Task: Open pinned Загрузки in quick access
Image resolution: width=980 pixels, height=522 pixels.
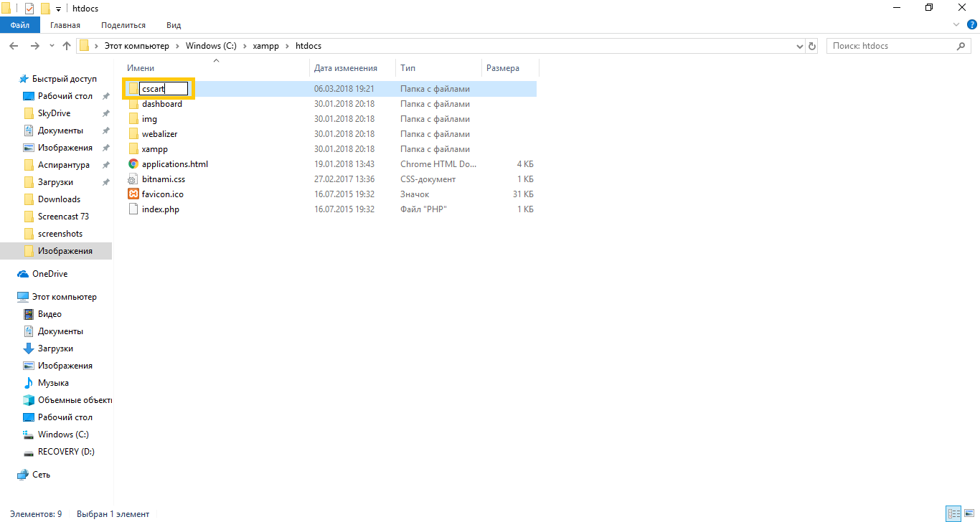Action: [x=55, y=182]
